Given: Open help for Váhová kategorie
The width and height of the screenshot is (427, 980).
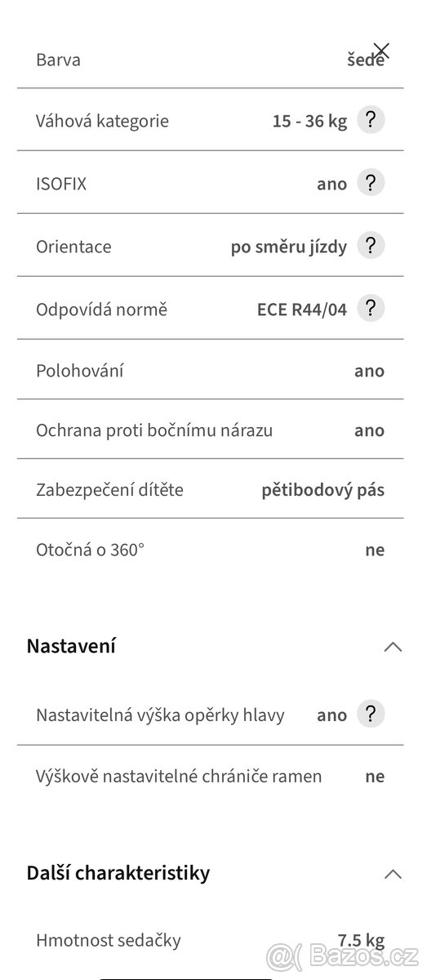Looking at the screenshot, I should click(x=371, y=121).
